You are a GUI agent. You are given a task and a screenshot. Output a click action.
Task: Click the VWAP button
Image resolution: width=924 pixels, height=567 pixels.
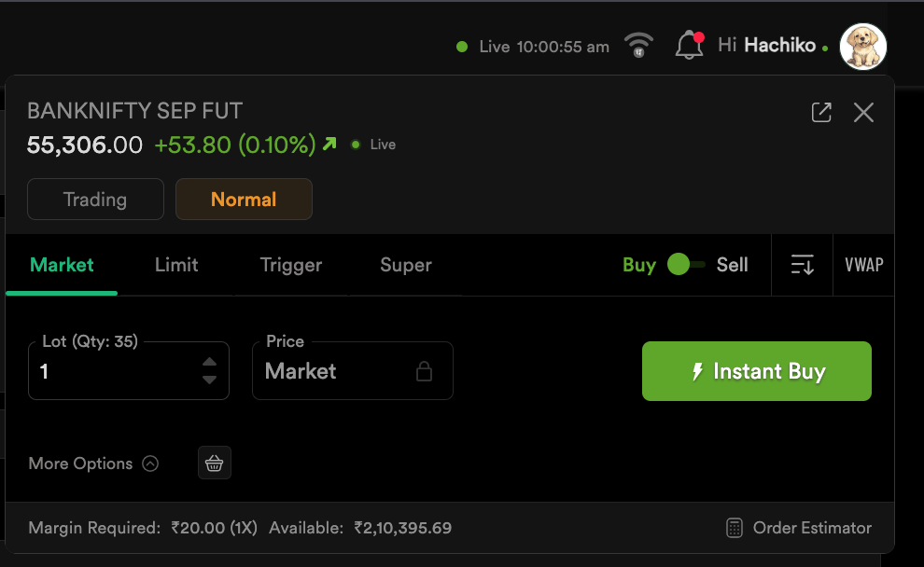pos(863,265)
